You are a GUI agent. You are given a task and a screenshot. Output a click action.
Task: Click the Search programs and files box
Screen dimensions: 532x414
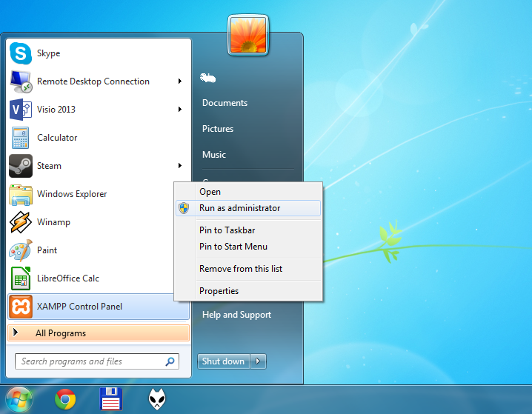click(97, 361)
